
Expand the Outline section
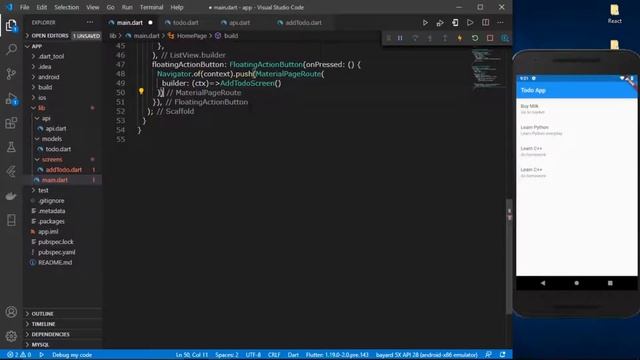tap(62, 314)
